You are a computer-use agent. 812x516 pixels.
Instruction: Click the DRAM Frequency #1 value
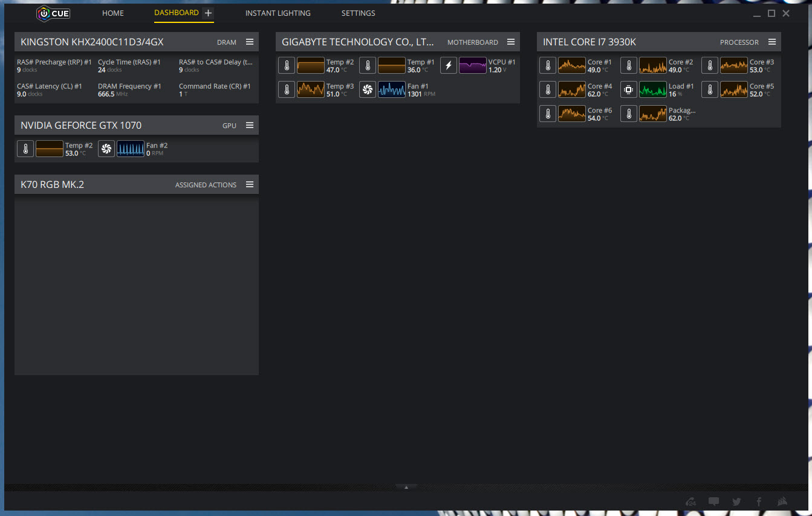tap(112, 94)
